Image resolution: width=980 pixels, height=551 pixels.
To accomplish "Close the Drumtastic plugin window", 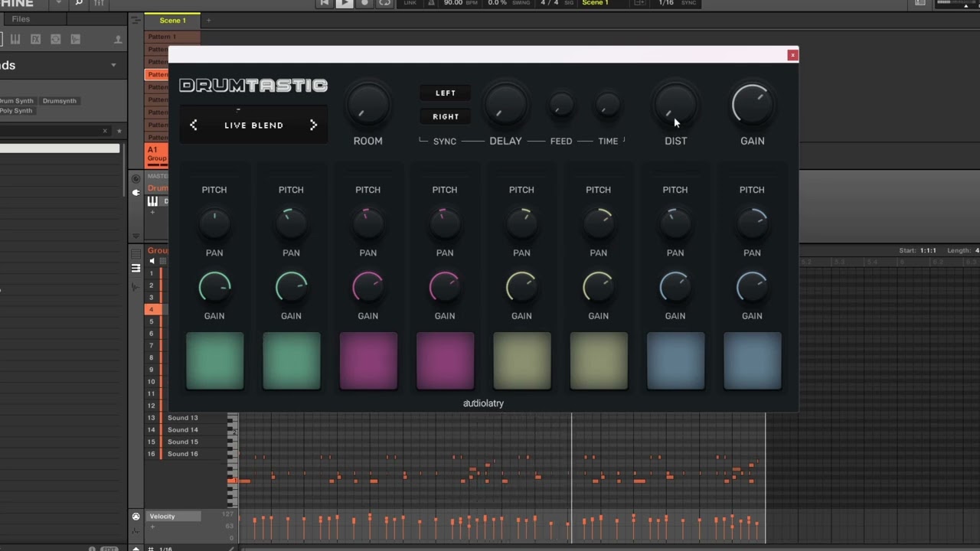I will pos(792,54).
